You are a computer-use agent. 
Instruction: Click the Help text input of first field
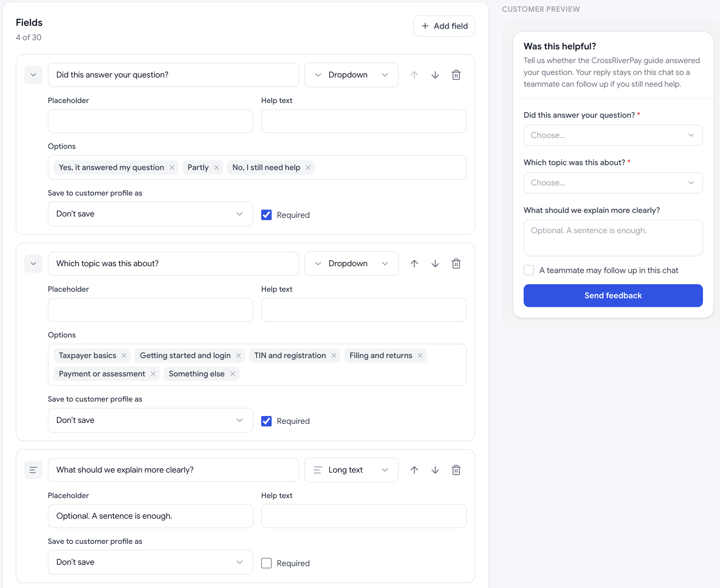(364, 121)
